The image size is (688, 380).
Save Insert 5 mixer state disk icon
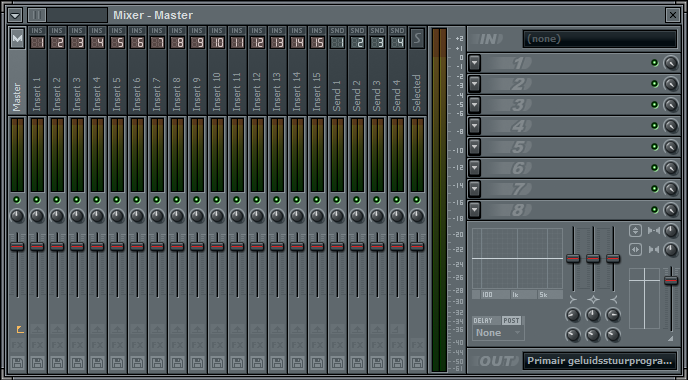pyautogui.click(x=117, y=363)
